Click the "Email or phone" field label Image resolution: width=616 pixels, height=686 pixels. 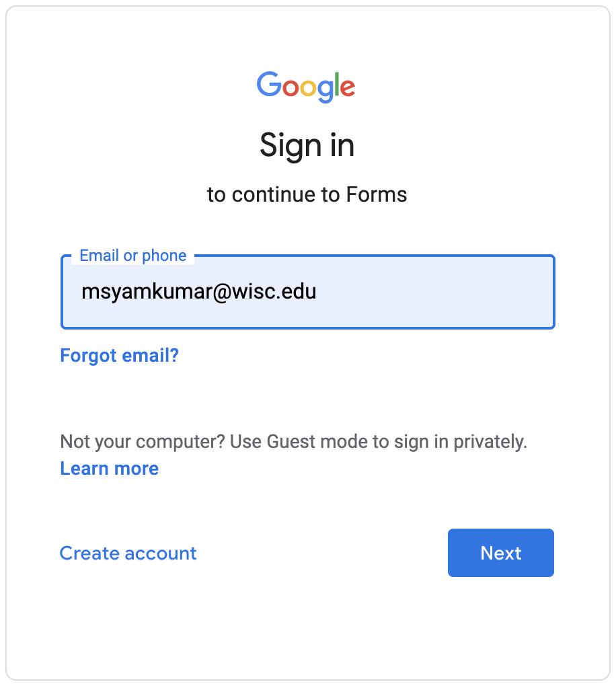(x=132, y=256)
